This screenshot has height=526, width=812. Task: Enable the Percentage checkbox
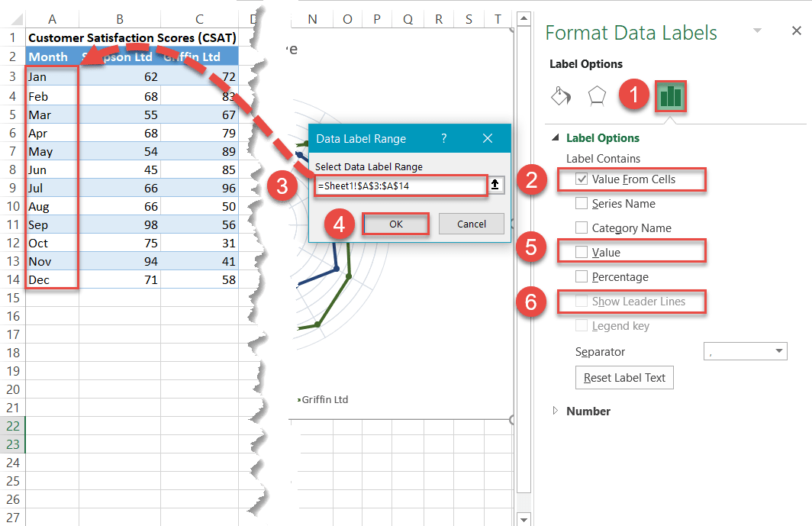(582, 276)
